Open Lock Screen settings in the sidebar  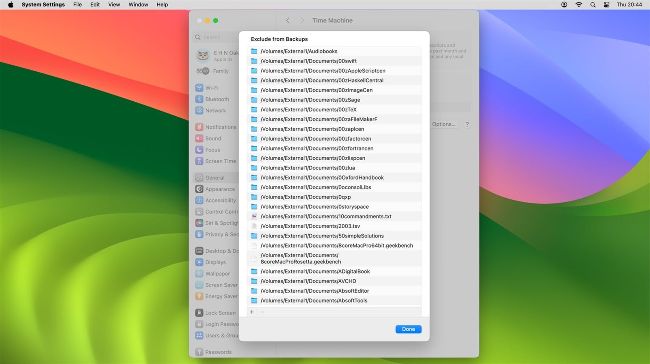point(216,313)
